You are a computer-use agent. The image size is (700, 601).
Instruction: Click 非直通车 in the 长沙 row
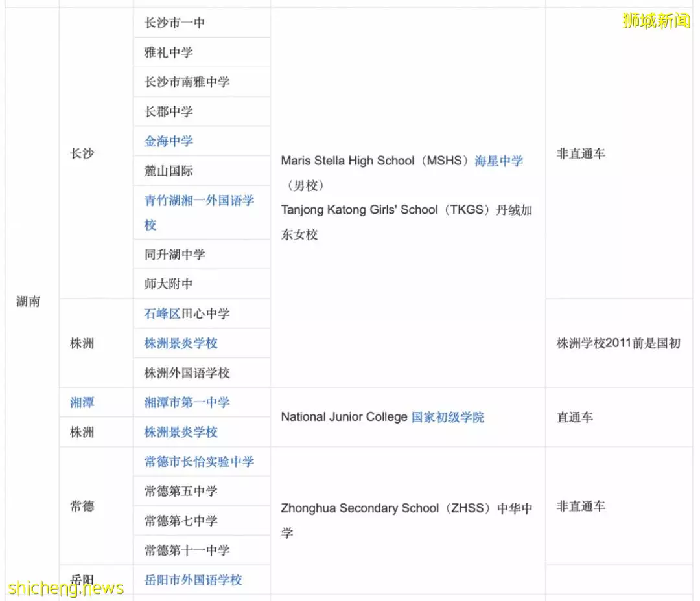pos(581,153)
